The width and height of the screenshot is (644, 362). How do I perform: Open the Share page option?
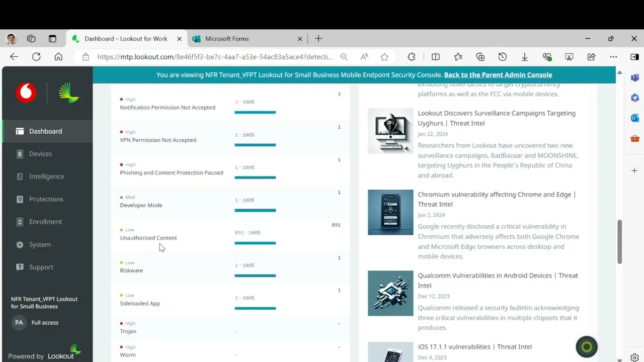point(591,57)
